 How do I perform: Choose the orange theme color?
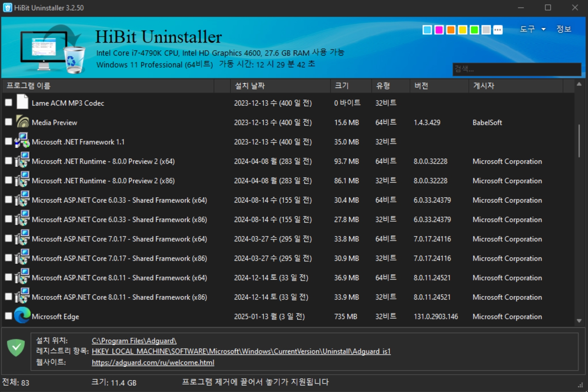451,30
